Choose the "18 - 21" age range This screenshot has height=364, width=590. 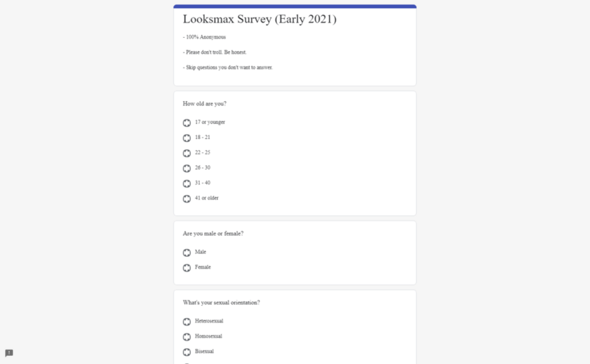click(x=187, y=138)
